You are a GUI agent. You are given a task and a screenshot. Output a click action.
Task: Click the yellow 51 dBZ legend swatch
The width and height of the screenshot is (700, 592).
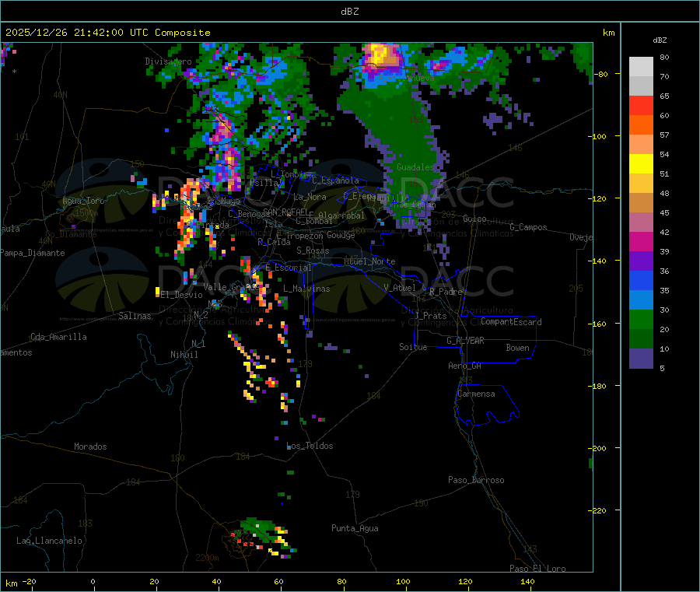point(641,164)
